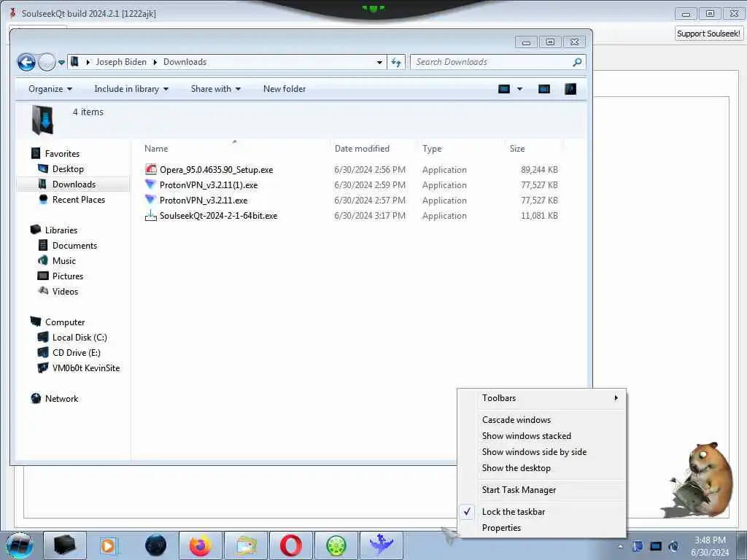Click the arrow after Joseph Biden breadcrumb
The image size is (747, 560).
point(155,63)
